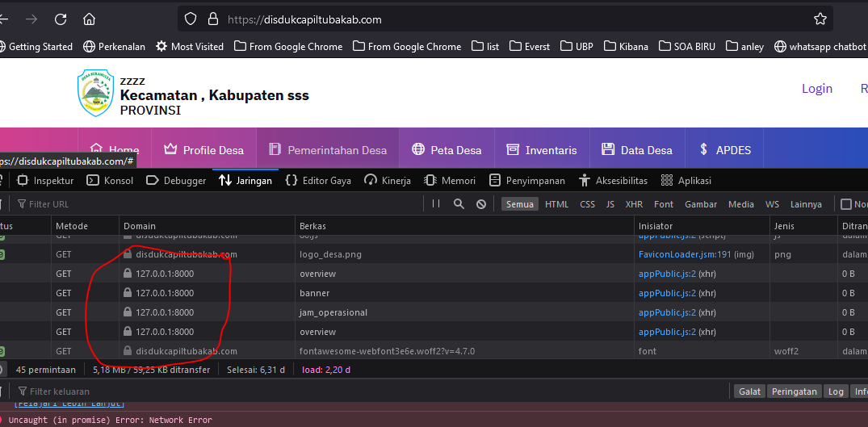Open the Debugger devtools tab
This screenshot has width=868, height=427.
point(176,181)
